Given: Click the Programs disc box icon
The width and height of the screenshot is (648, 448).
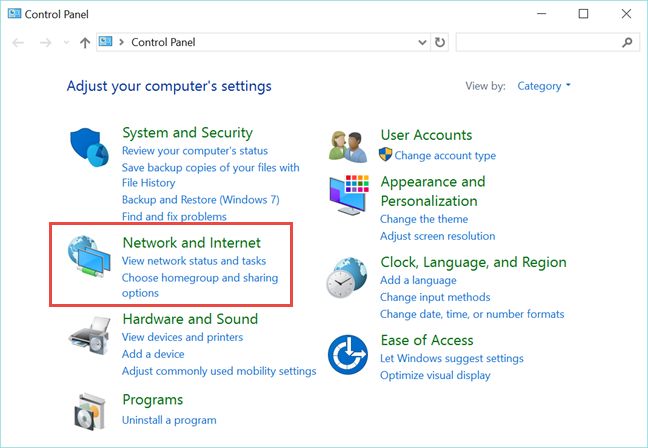Looking at the screenshot, I should coord(90,412).
